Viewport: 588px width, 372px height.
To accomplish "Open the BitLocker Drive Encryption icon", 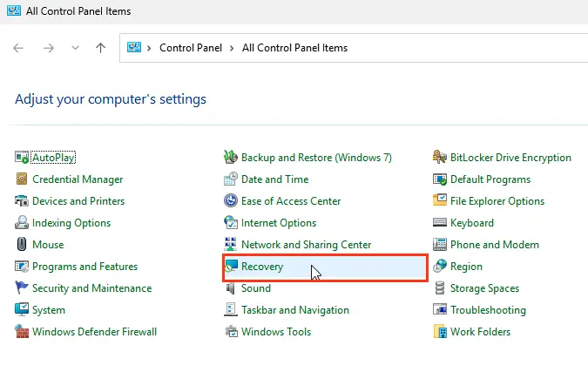I will [x=441, y=158].
